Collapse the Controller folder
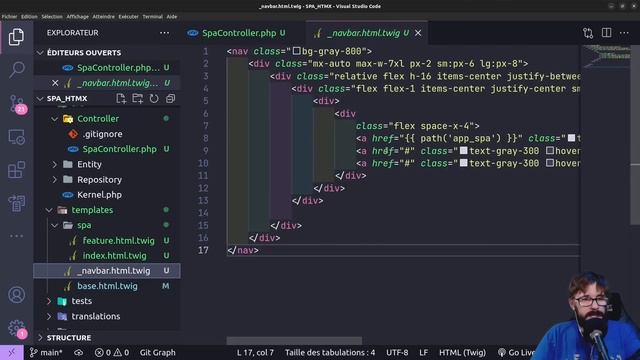The width and height of the screenshot is (640, 360). 55,119
